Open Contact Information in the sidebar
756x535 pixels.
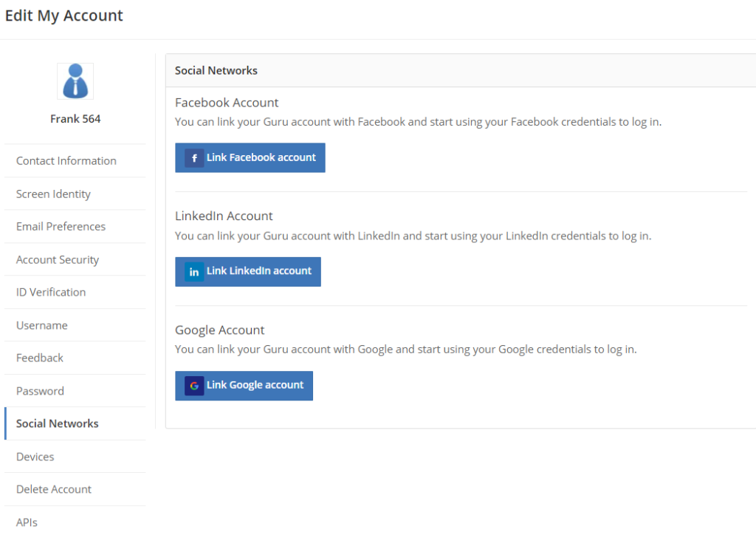click(66, 161)
